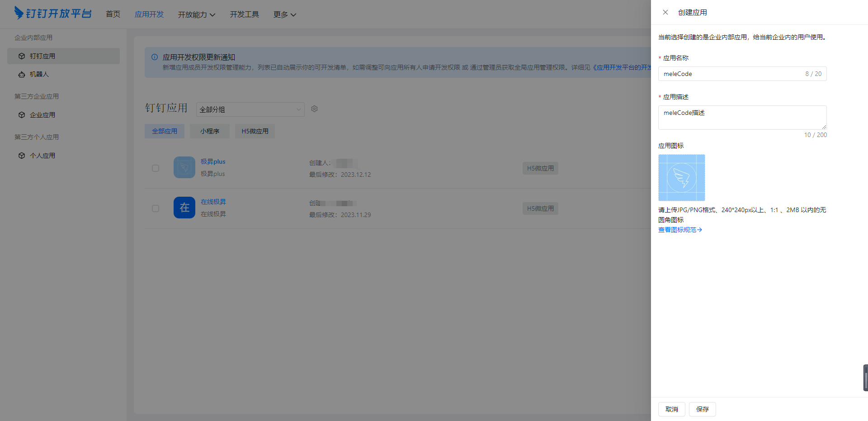This screenshot has width=868, height=421.
Task: Select 钉钉应用 in the sidebar
Action: coord(64,56)
